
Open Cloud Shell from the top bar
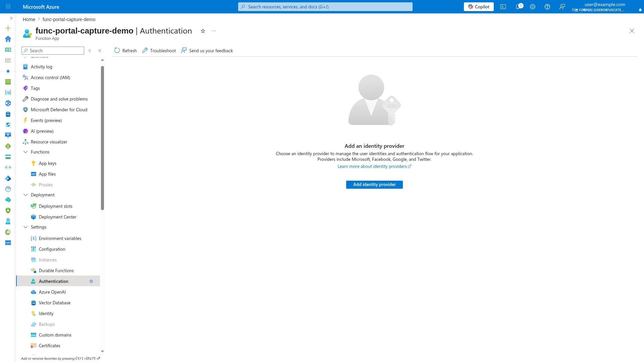pos(503,7)
